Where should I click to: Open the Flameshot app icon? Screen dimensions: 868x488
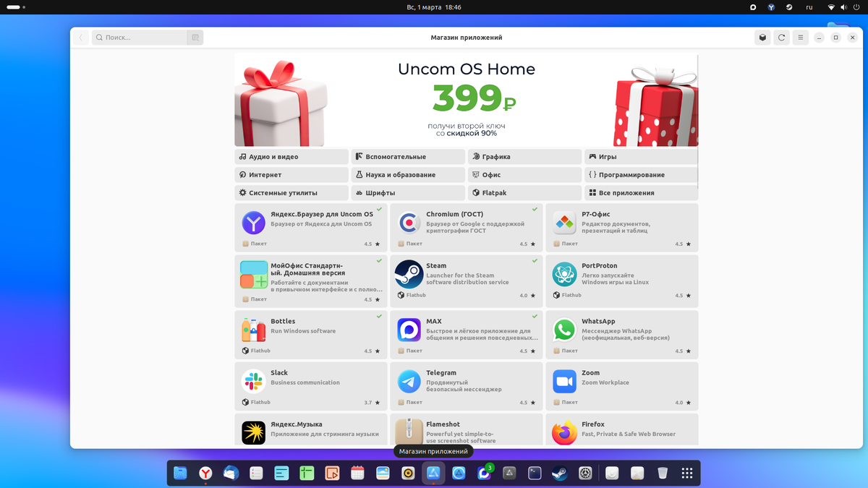(409, 432)
